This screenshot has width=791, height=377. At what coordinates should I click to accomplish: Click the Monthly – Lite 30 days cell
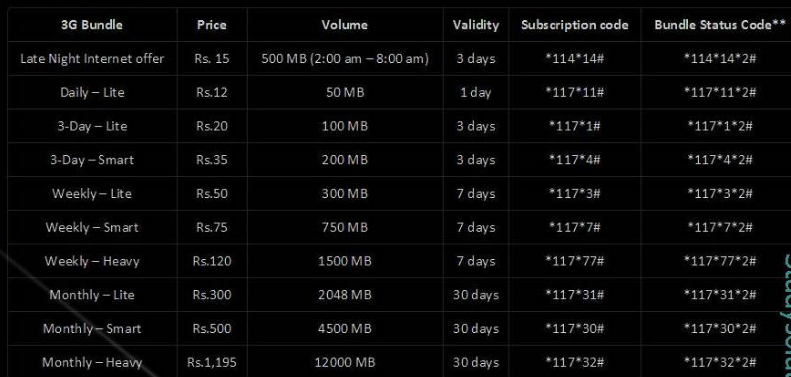(x=476, y=295)
